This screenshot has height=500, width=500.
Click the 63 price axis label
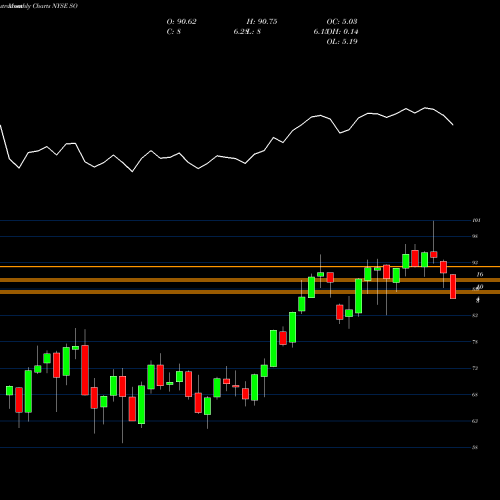tap(475, 421)
